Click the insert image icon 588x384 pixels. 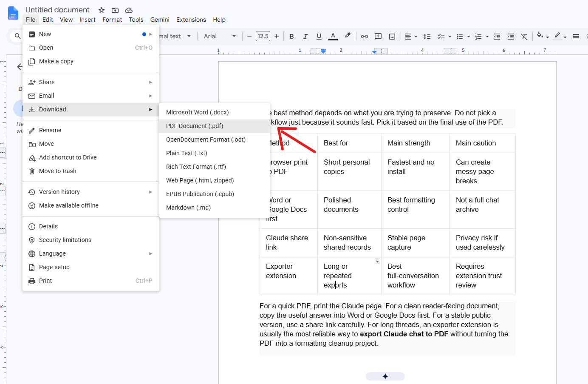coord(392,36)
